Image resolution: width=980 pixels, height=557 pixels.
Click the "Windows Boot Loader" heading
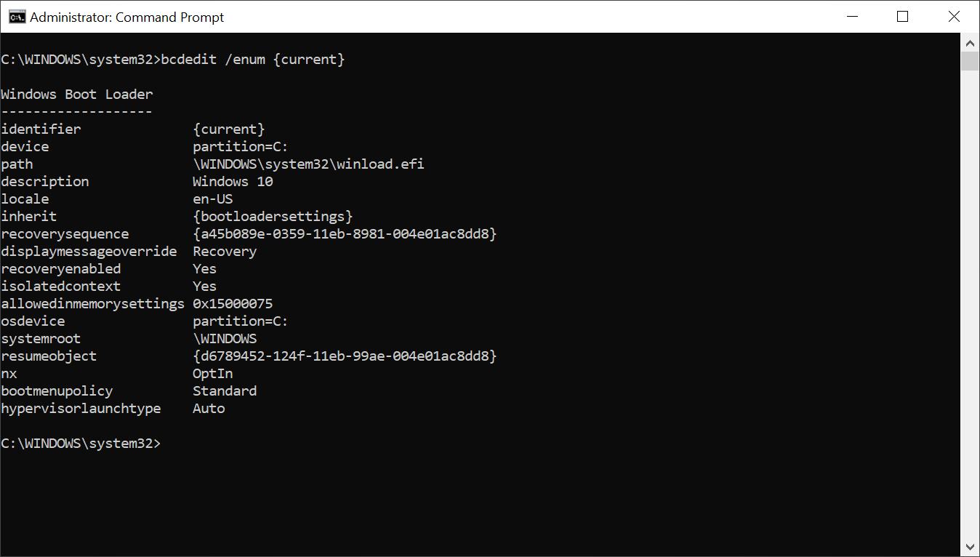click(x=77, y=95)
